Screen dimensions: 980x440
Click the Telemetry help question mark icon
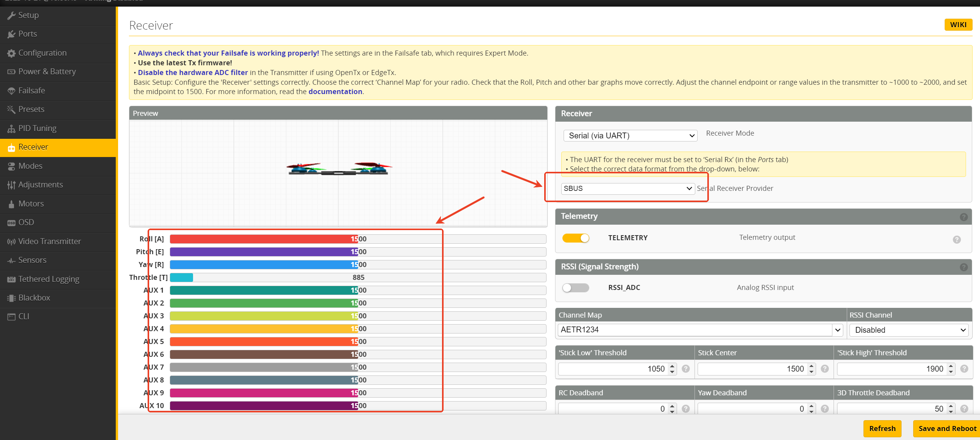coord(963,217)
